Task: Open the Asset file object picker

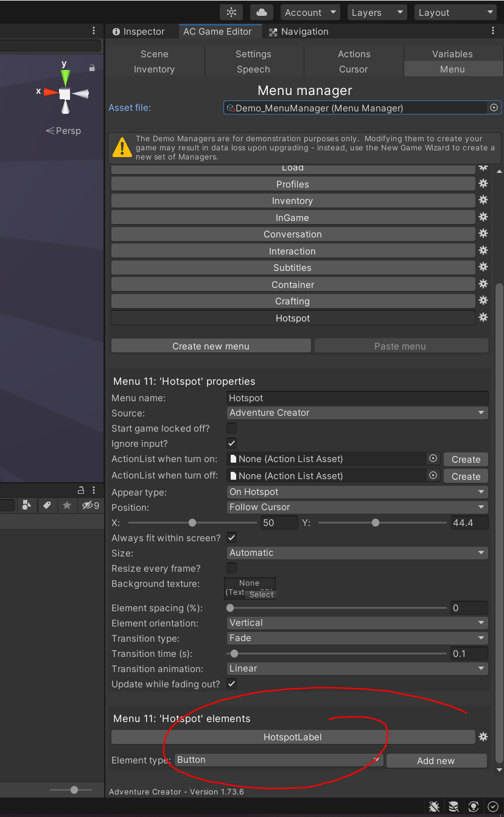Action: (x=494, y=108)
